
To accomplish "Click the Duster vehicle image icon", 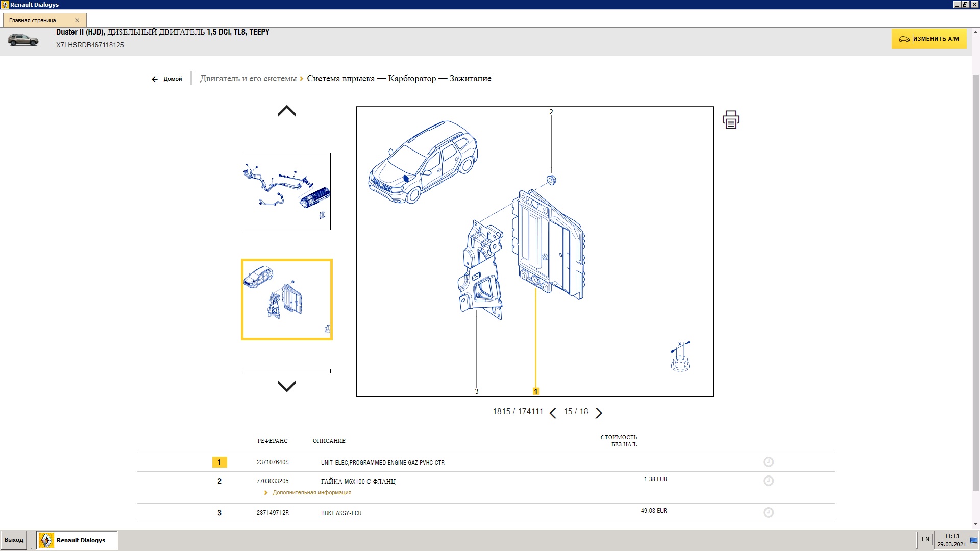I will point(23,39).
